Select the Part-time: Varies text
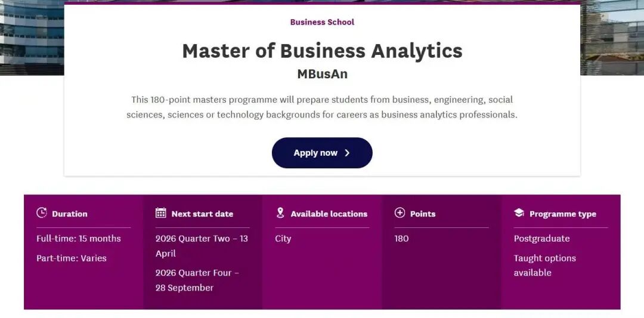Image resolution: width=644 pixels, height=318 pixels. (x=72, y=258)
